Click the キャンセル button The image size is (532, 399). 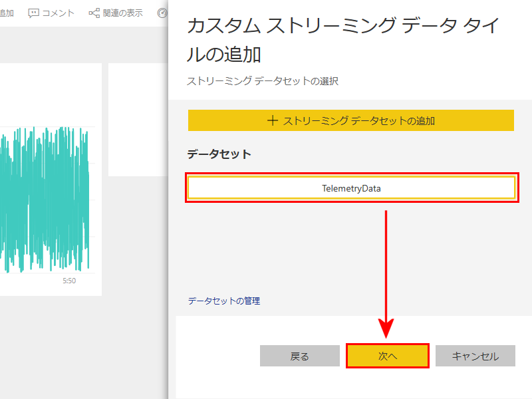pyautogui.click(x=475, y=356)
